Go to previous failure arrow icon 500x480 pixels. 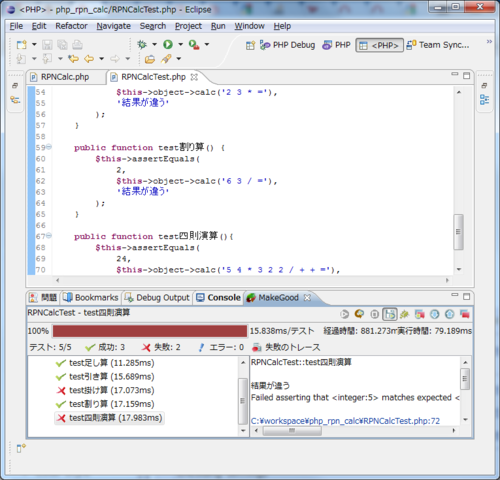(x=449, y=314)
